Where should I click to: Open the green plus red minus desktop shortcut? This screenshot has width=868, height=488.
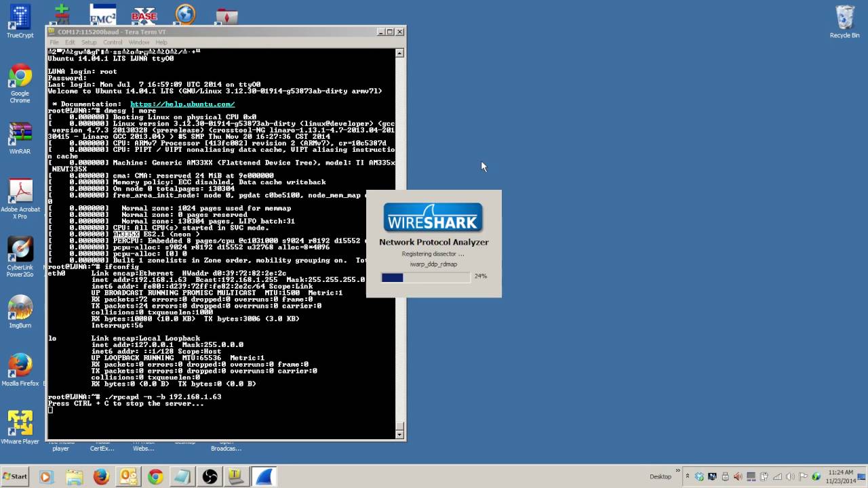point(62,14)
